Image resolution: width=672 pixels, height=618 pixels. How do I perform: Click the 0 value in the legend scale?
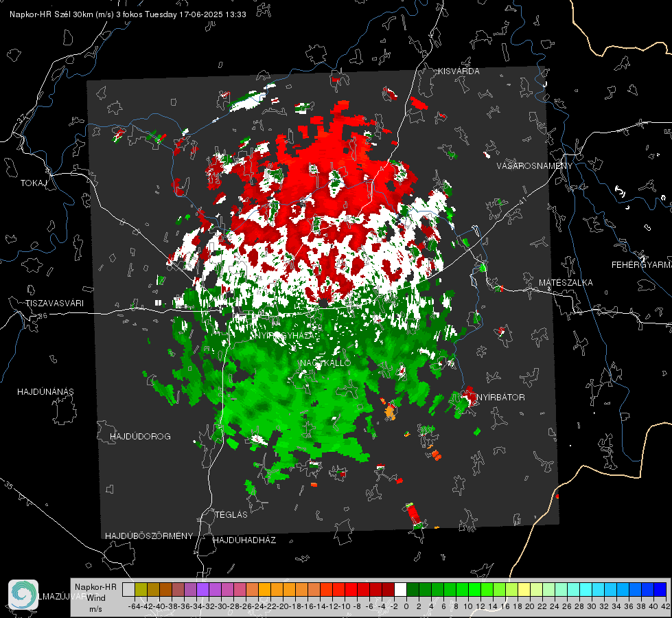pyautogui.click(x=406, y=606)
